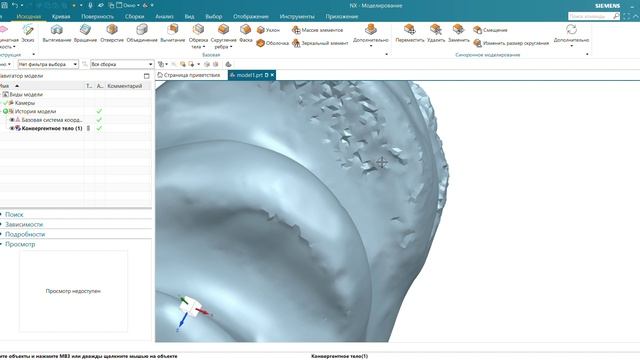This screenshot has width=640, height=360.
Task: Select the Виды модели tree node
Action: tap(26, 94)
